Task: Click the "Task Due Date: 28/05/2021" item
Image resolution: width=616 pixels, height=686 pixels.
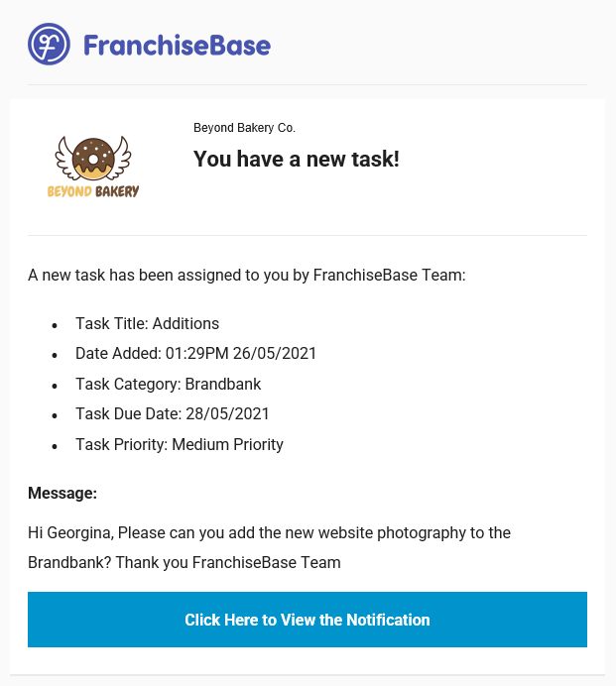Action: pyautogui.click(x=172, y=414)
